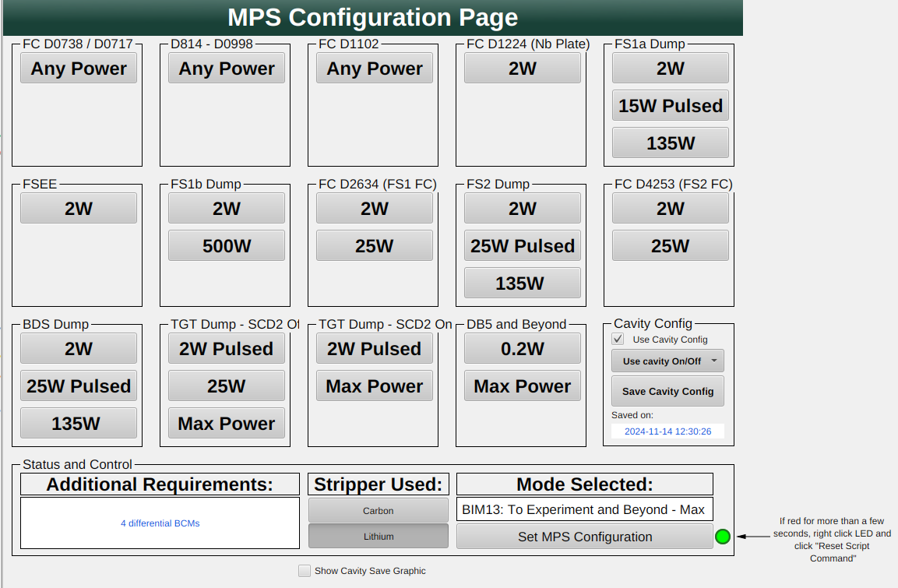Select 135W under FS2 Dump
Image resolution: width=898 pixels, height=588 pixels.
[522, 283]
